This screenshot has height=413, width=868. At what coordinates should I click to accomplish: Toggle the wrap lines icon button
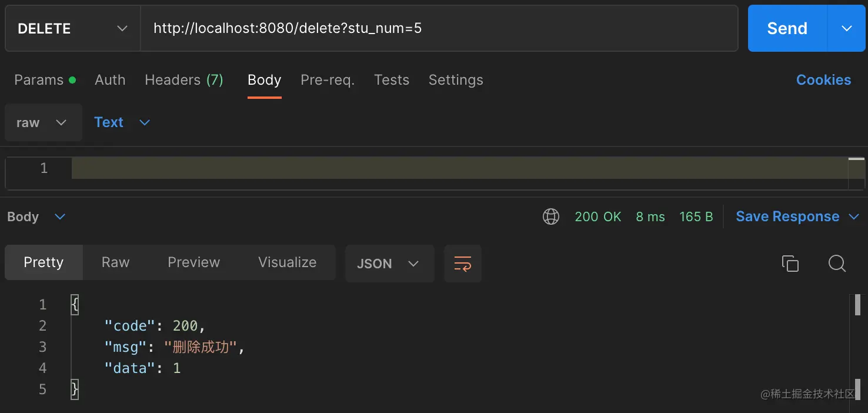463,263
